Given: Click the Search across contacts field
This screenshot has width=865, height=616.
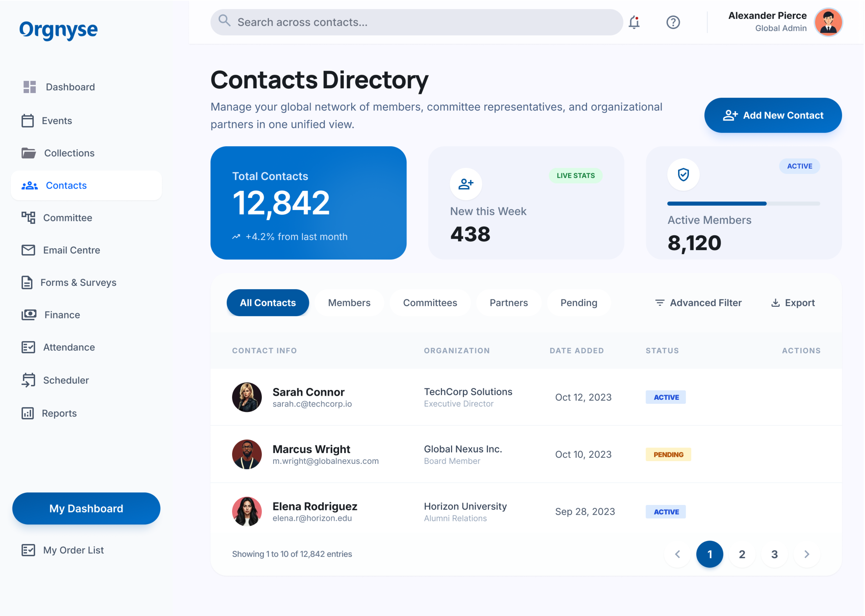Looking at the screenshot, I should 417,22.
